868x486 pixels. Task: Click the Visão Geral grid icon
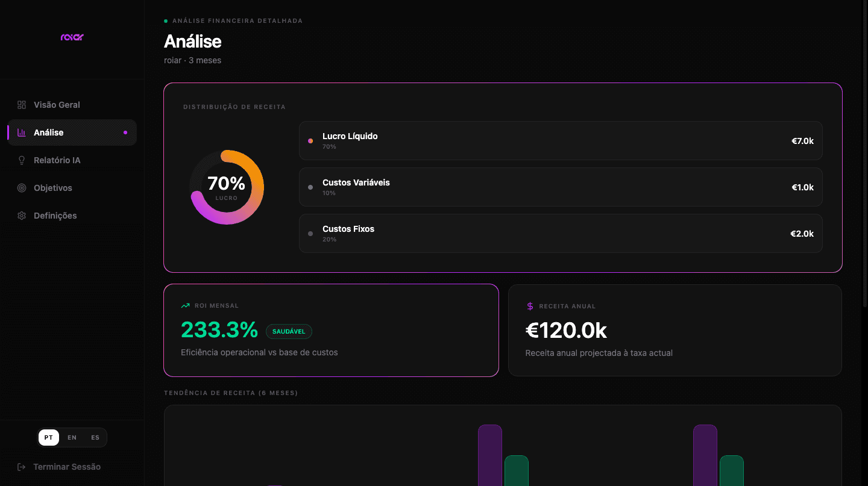[22, 105]
